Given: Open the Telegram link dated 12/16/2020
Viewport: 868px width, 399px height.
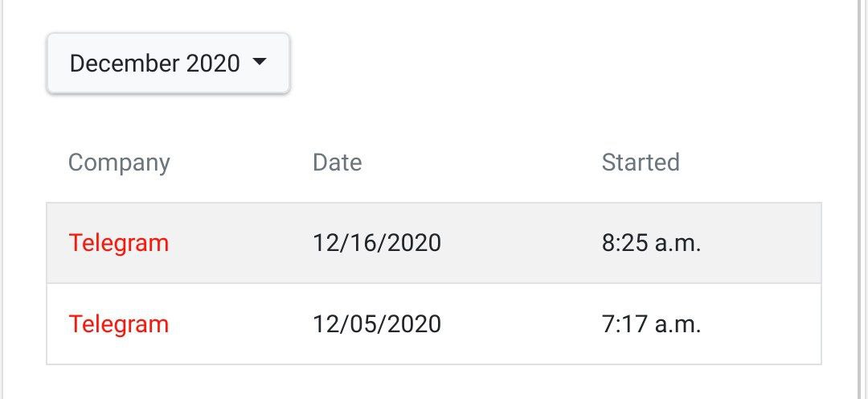Looking at the screenshot, I should (118, 244).
